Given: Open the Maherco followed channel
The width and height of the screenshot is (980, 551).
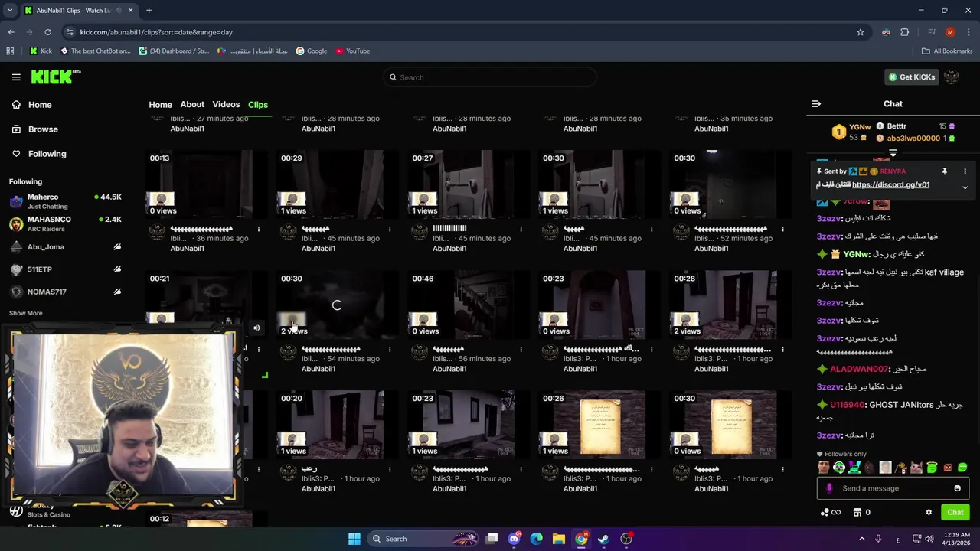Looking at the screenshot, I should coord(65,201).
